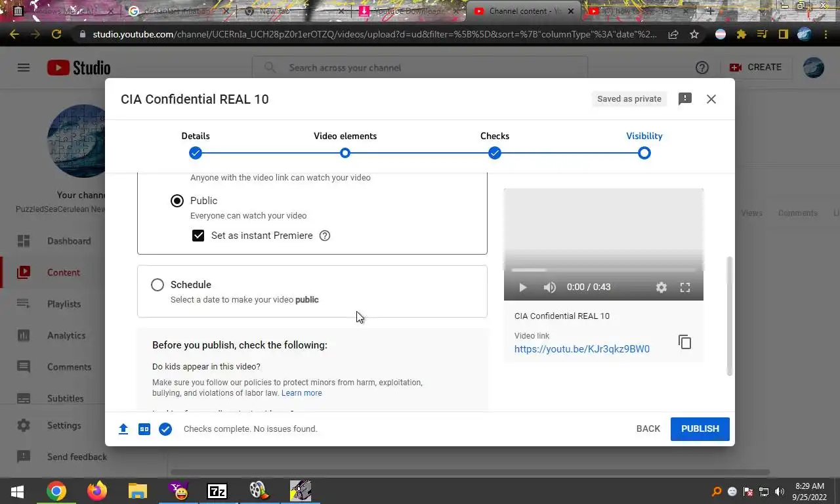Image resolution: width=840 pixels, height=504 pixels.
Task: Open the send feedback flag icon in dialog
Action: 685,99
